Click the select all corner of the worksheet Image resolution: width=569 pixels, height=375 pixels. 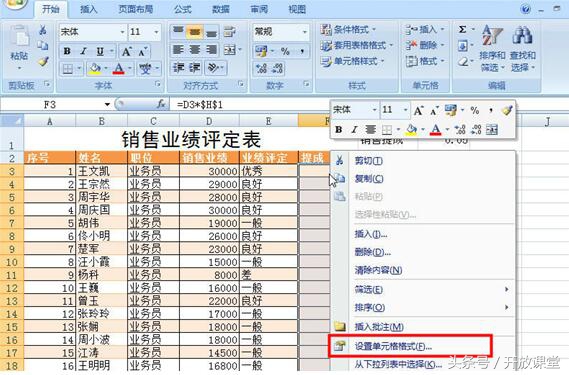click(12, 121)
